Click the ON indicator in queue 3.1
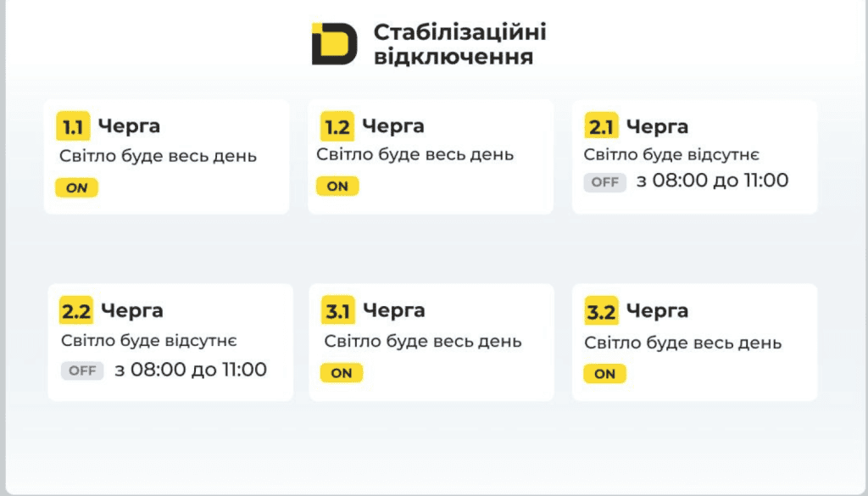The width and height of the screenshot is (868, 496). (342, 373)
